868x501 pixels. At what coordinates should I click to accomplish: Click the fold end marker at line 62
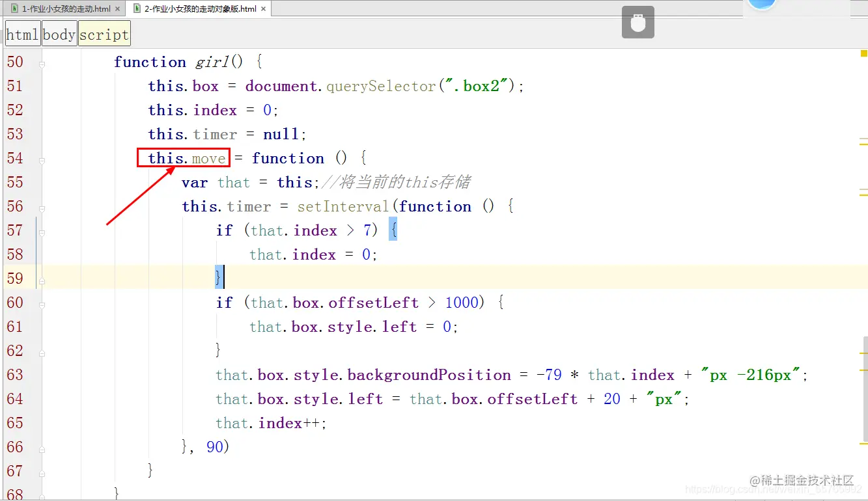(x=42, y=353)
